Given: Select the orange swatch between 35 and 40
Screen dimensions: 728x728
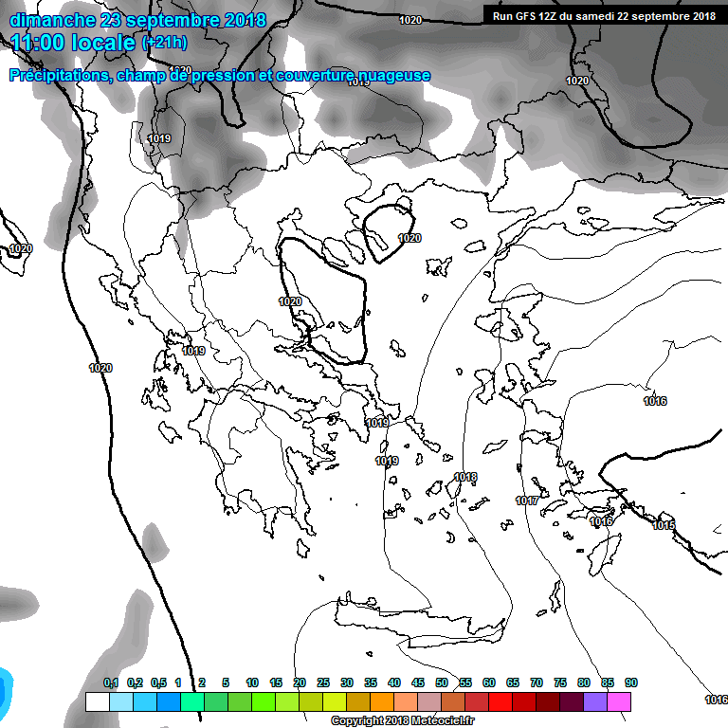Looking at the screenshot, I should click(382, 701).
